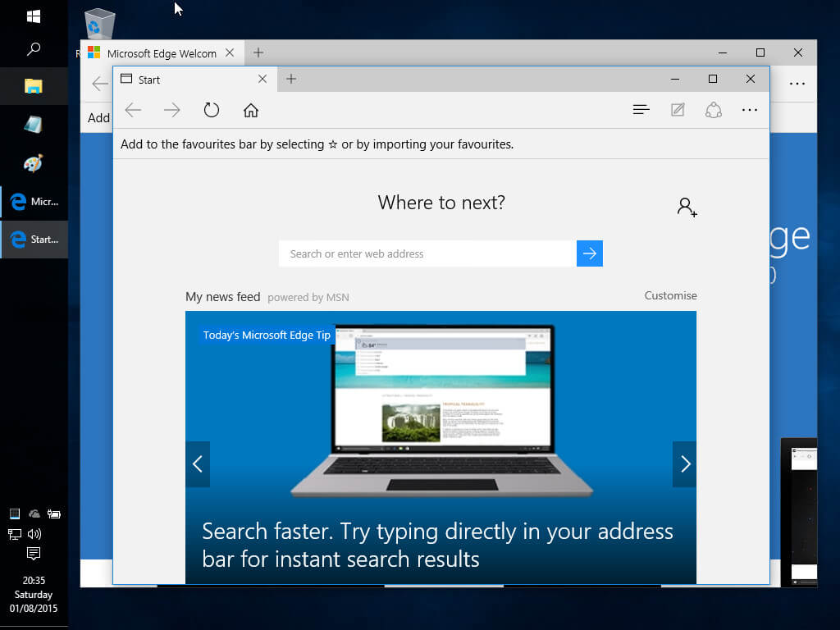840x630 pixels.
Task: Maximize the front Edge Start window
Action: tap(713, 80)
